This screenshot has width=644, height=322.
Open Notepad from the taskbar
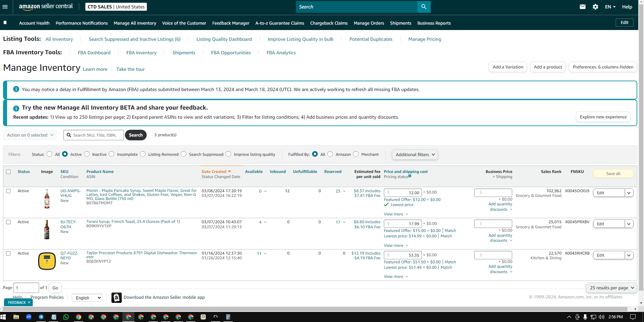(x=54, y=317)
